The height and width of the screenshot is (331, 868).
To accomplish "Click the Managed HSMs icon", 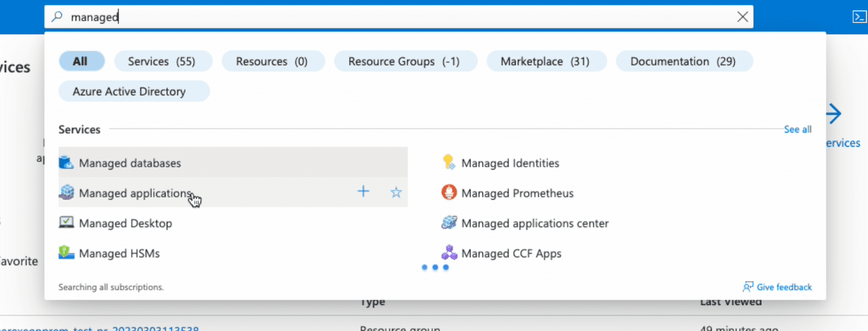I will coord(66,253).
